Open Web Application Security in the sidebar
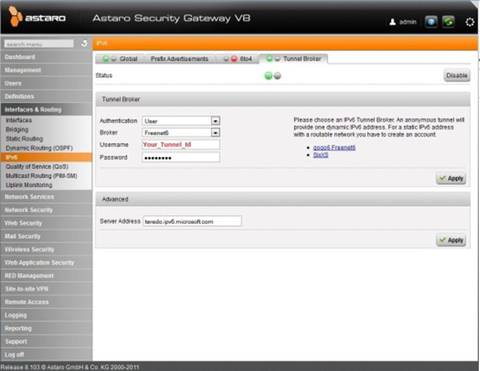 46,263
